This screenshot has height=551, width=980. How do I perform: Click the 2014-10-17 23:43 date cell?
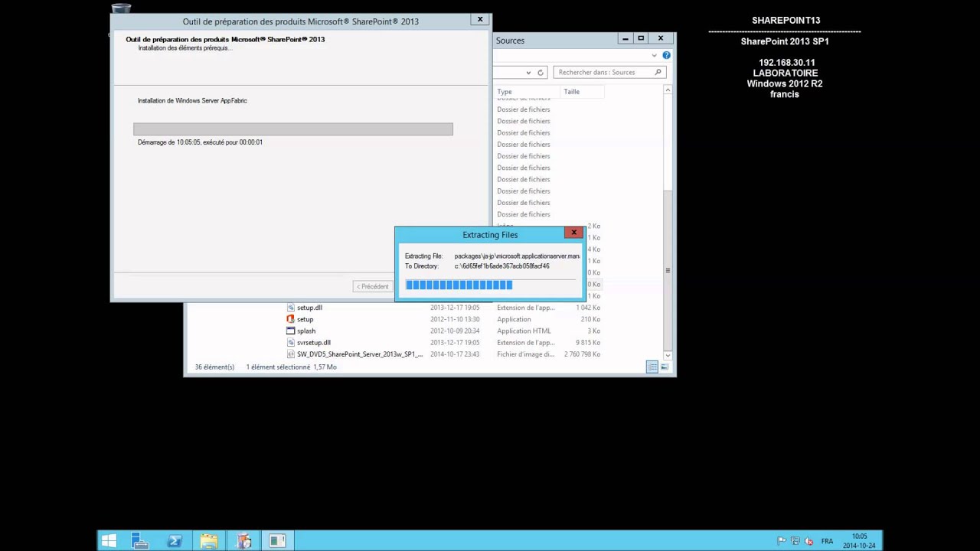click(x=455, y=354)
